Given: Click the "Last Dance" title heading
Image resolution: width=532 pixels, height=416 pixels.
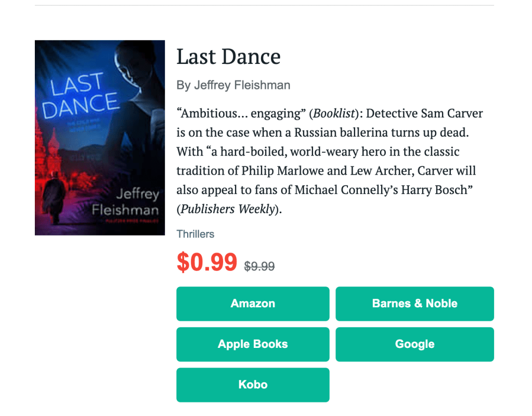Looking at the screenshot, I should point(228,57).
